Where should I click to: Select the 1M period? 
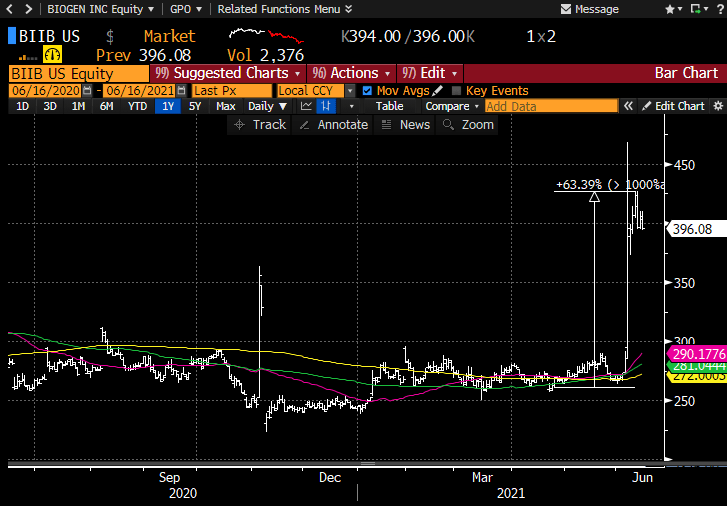pos(78,106)
